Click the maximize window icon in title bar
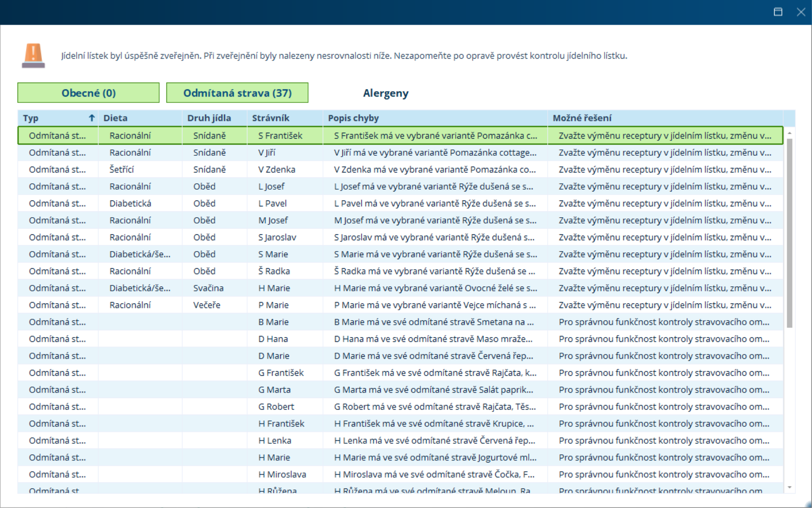812x508 pixels. pos(778,12)
